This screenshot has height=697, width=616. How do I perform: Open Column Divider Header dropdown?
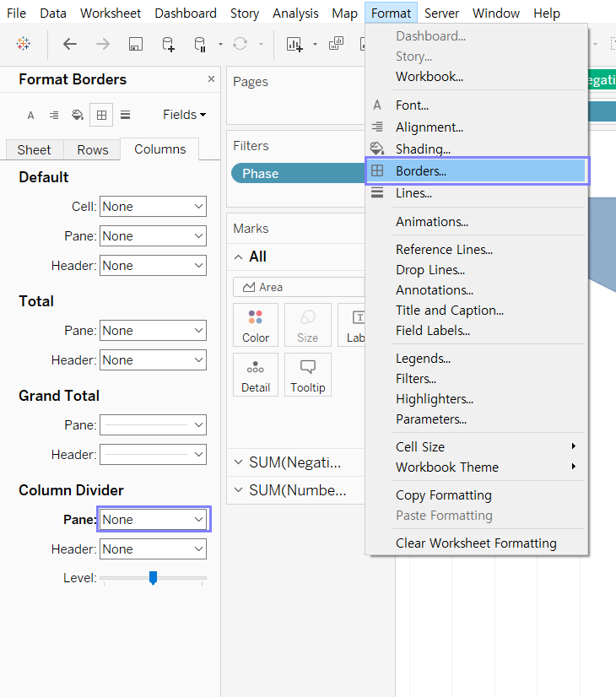click(153, 549)
